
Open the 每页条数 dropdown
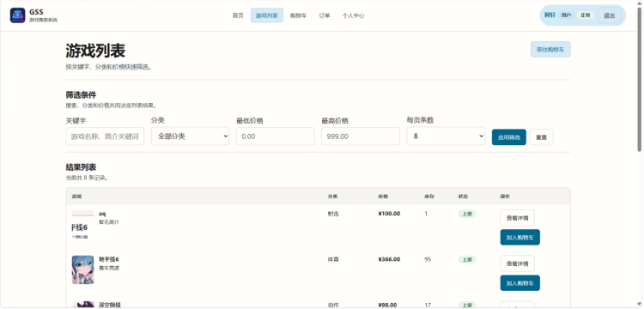pyautogui.click(x=446, y=136)
